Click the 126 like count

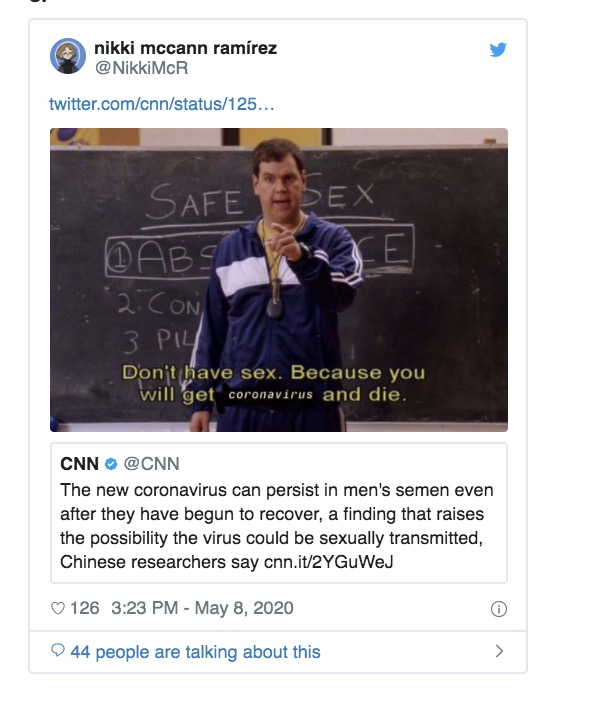point(85,608)
